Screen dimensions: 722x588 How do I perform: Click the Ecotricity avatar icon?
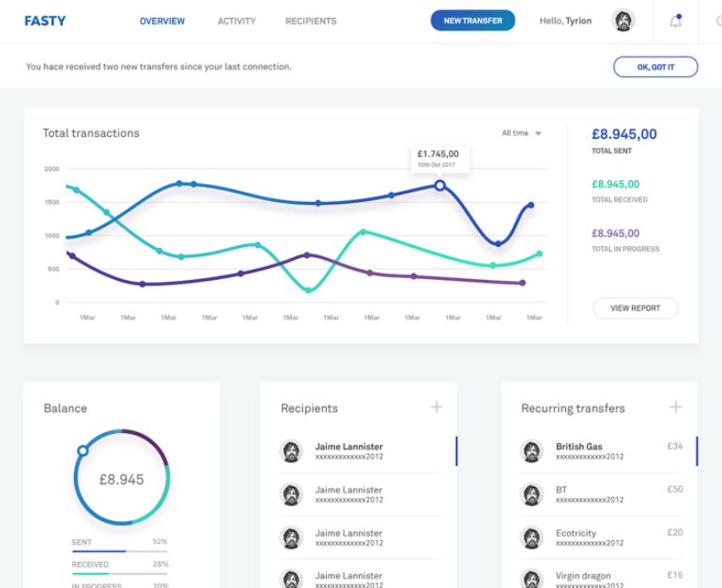(531, 537)
